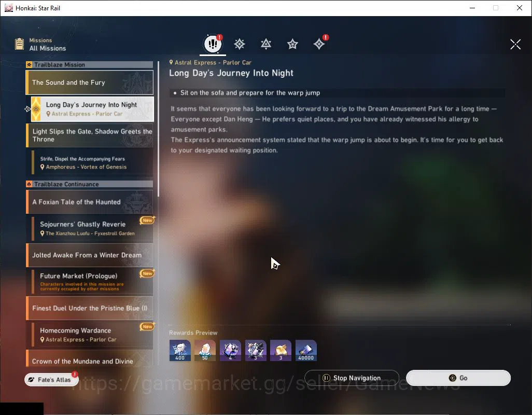Switch to Trailblaze Continuance filter icon
The image size is (532, 415).
(x=266, y=44)
